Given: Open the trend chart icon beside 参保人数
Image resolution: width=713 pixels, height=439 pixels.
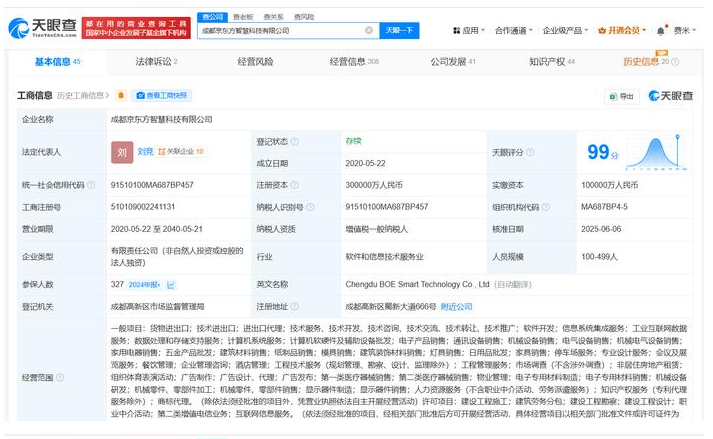Looking at the screenshot, I should point(171,285).
